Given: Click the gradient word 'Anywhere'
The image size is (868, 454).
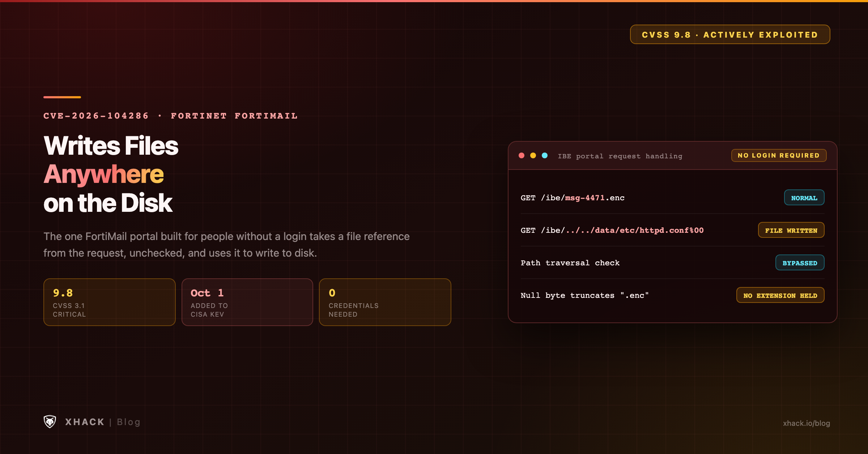Looking at the screenshot, I should point(104,174).
